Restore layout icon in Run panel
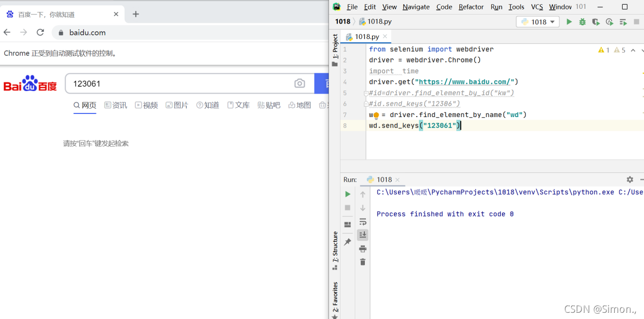This screenshot has height=319, width=644. click(x=348, y=225)
